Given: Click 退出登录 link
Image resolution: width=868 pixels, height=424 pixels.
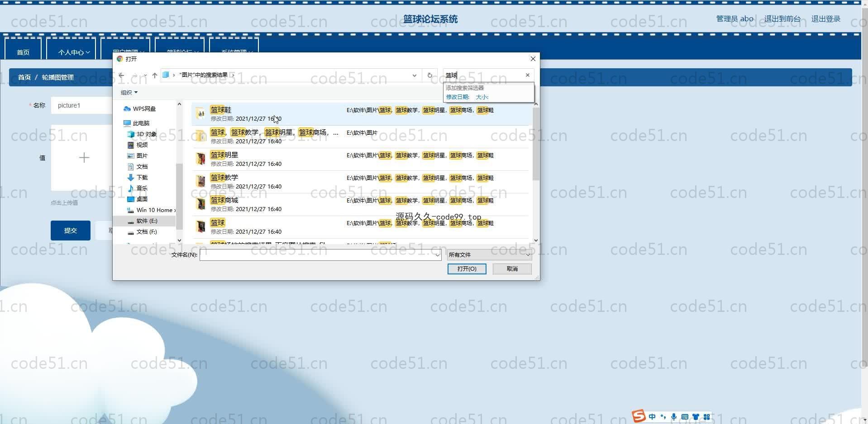Looking at the screenshot, I should click(826, 19).
